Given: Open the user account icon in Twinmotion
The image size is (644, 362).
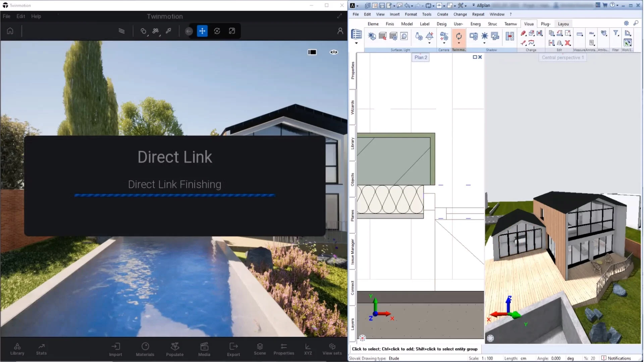Looking at the screenshot, I should click(x=340, y=31).
